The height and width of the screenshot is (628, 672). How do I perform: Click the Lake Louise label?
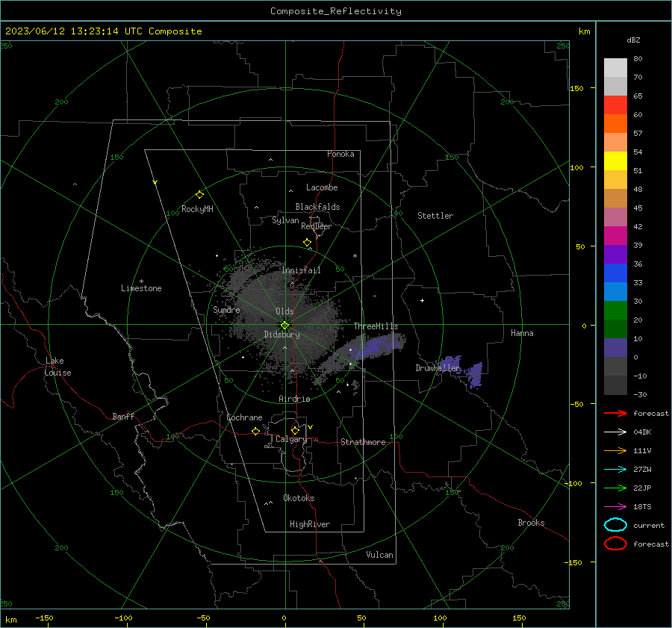point(57,367)
